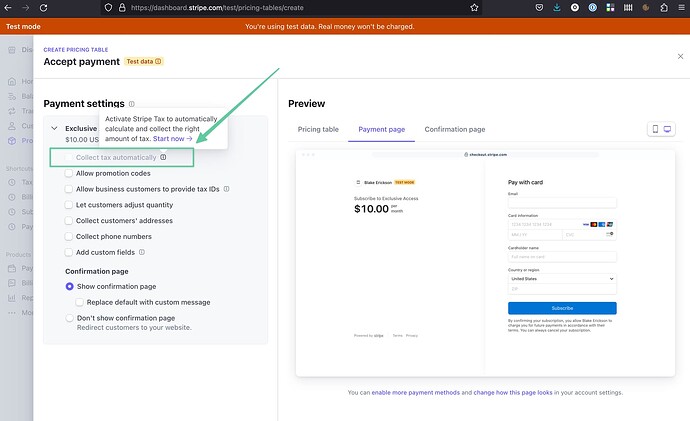Click change how this page looks link
Screen dimensions: 690x421
coord(513,392)
